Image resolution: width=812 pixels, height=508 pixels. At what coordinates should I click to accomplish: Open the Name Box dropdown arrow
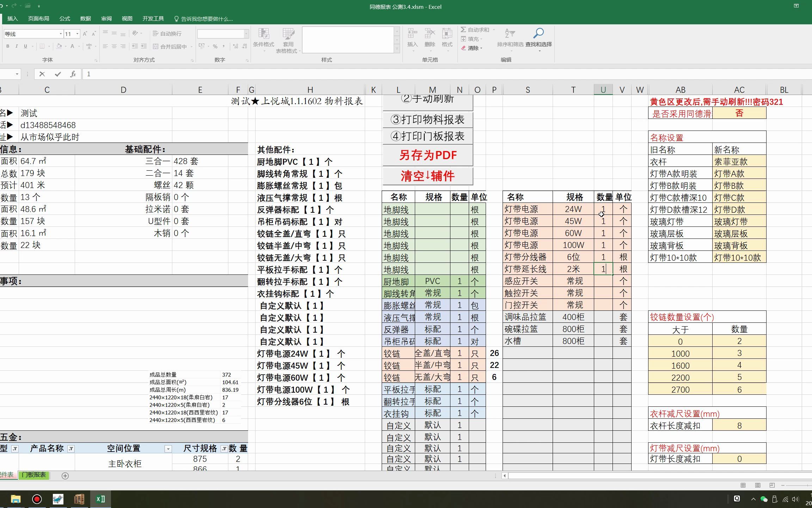[x=17, y=74]
